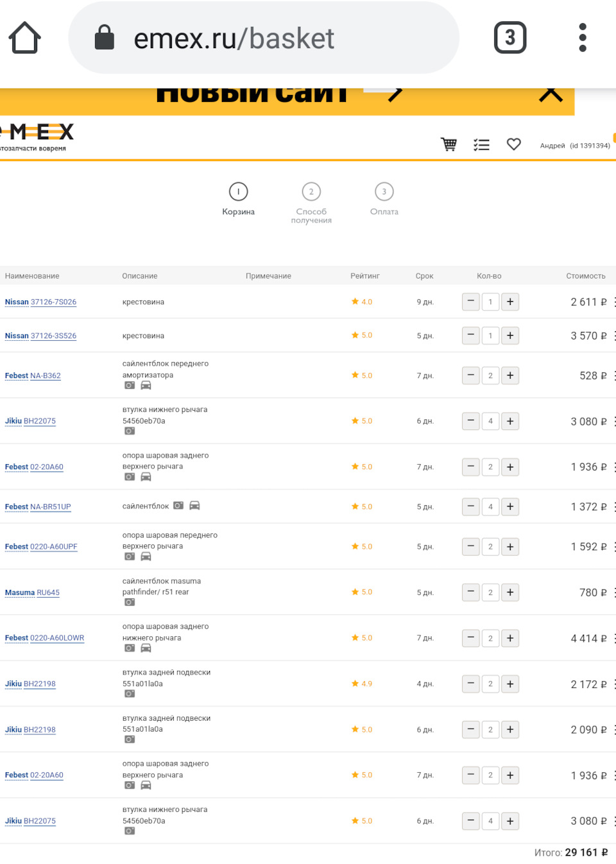Screen dimensions: 616x864
Task: Increase quantity for Nissan 37126-3S526
Action: 510,336
